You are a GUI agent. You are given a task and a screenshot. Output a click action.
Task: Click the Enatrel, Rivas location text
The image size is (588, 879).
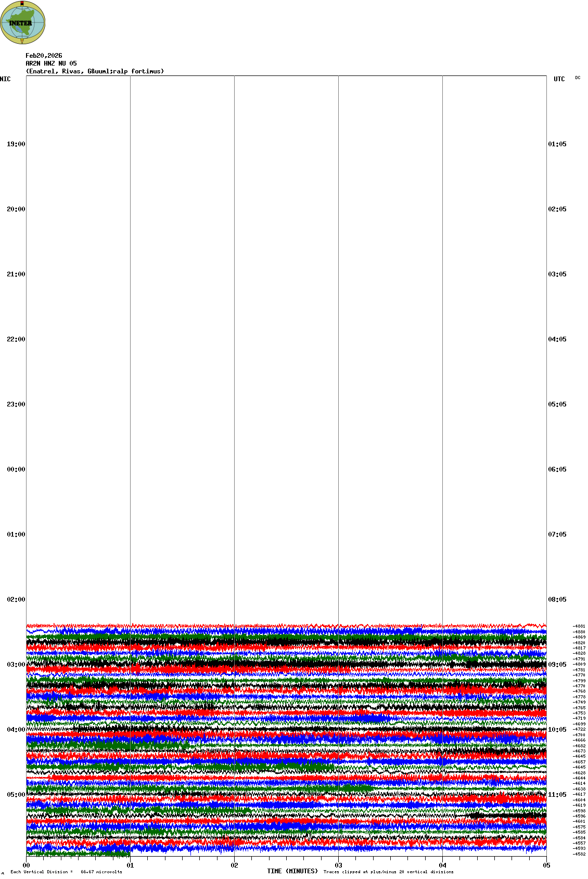click(95, 71)
